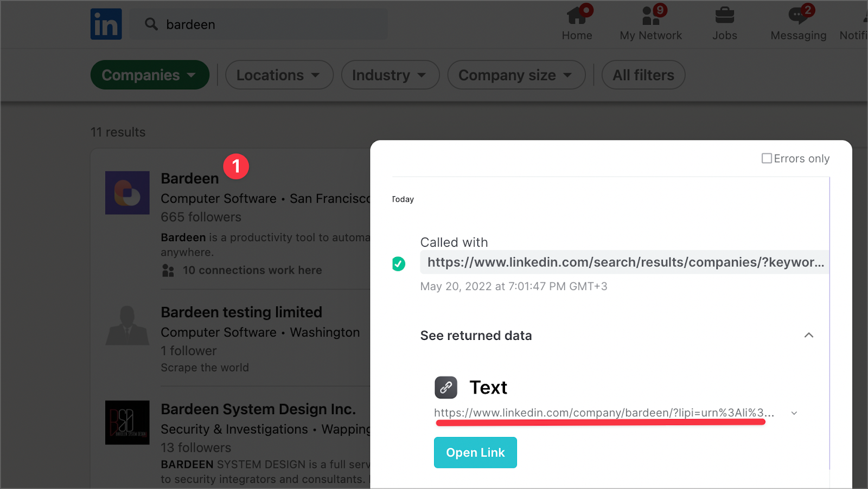Open the Locations filter dropdown
The height and width of the screenshot is (489, 868).
pos(279,75)
